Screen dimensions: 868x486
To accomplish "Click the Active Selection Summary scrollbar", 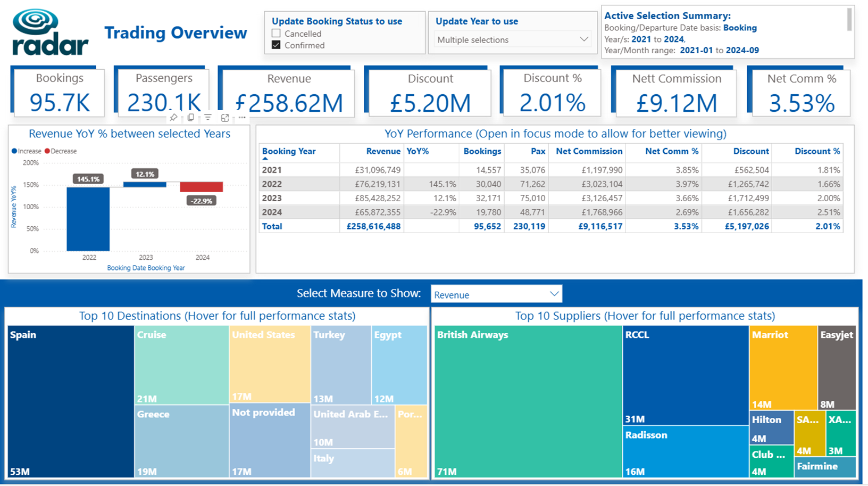I will pos(849,19).
